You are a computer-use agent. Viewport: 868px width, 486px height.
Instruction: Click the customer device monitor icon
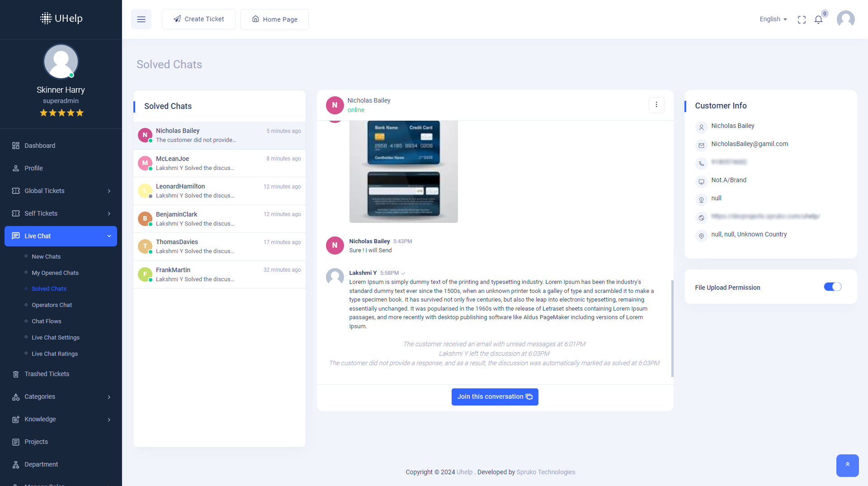[x=701, y=182]
